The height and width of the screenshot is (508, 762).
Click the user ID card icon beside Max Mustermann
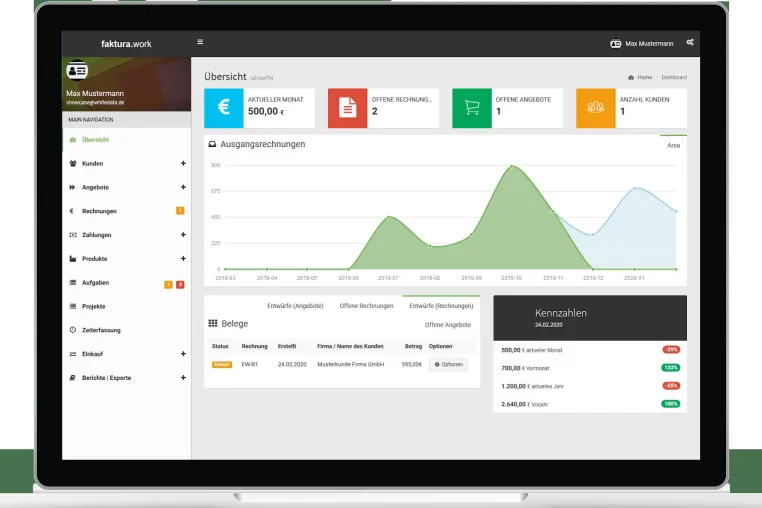coord(615,44)
